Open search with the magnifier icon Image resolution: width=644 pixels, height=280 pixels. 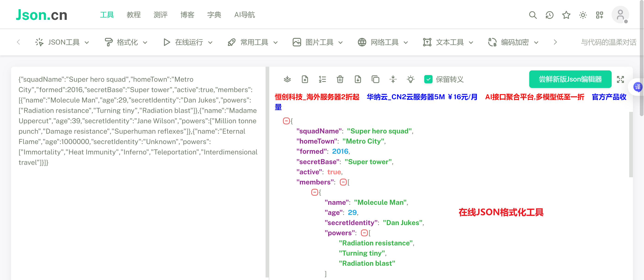(x=533, y=15)
